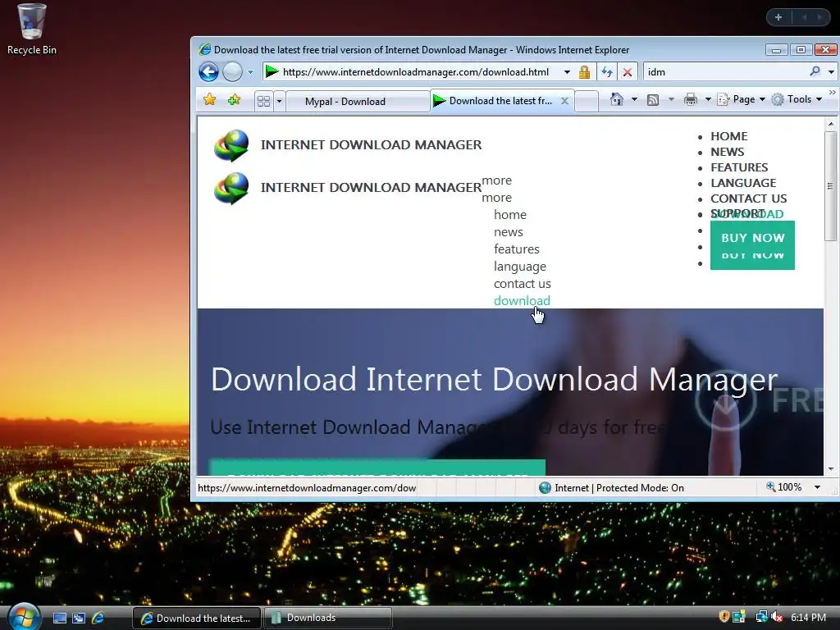Viewport: 840px width, 630px height.
Task: Select the Downloads taskbar button
Action: coord(328,618)
